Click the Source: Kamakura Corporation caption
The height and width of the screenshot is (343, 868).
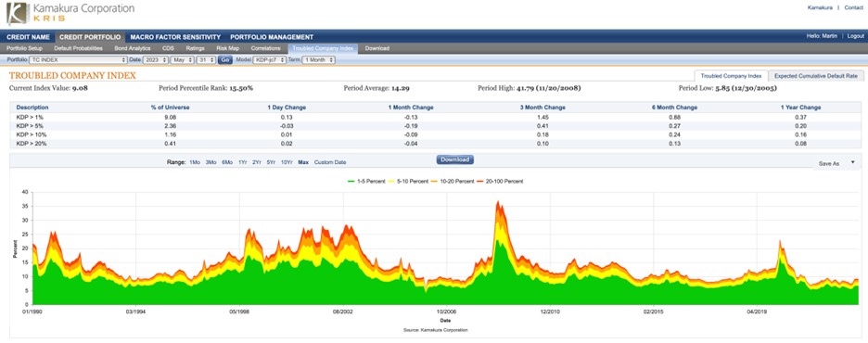pyautogui.click(x=436, y=330)
